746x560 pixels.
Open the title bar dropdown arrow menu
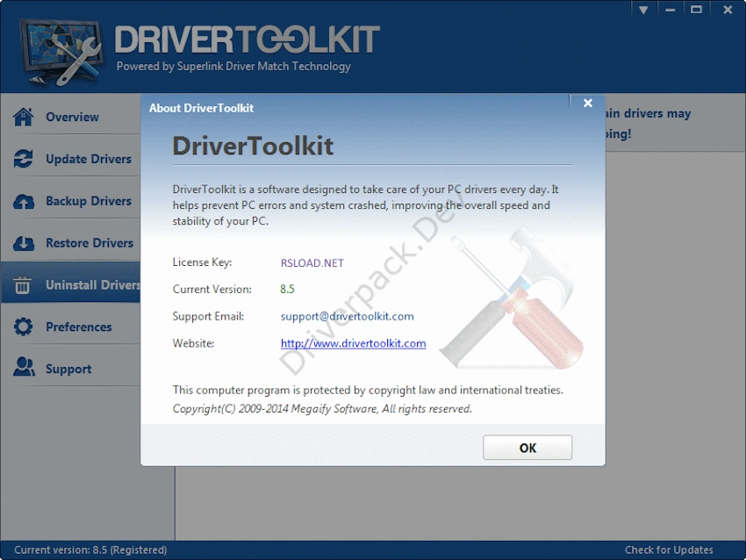tap(643, 10)
